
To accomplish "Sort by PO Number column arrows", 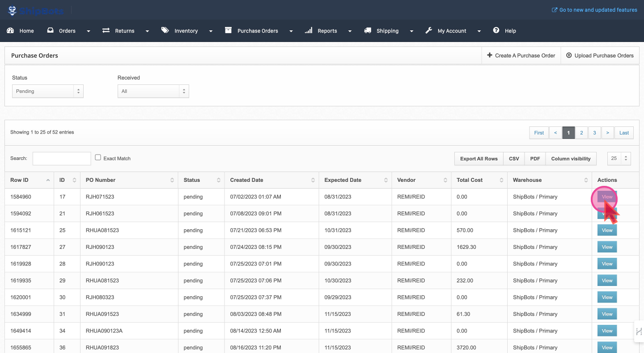I will [x=172, y=180].
